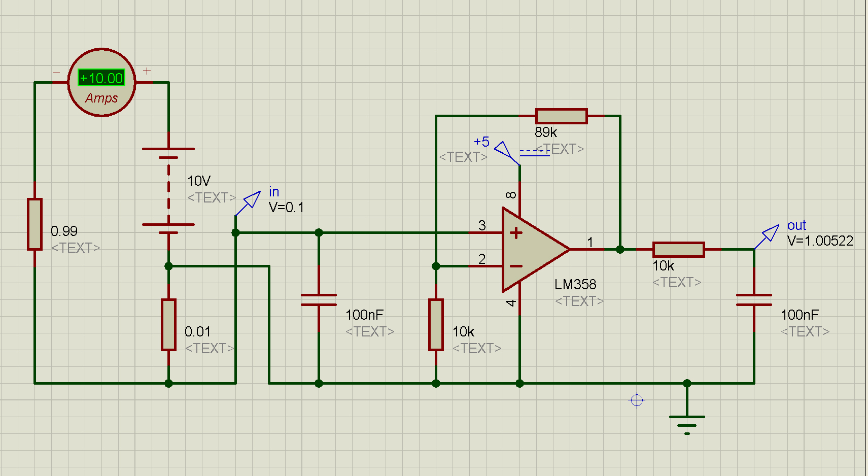Select the 10V battery symbol
868x476 pixels.
tap(168, 191)
